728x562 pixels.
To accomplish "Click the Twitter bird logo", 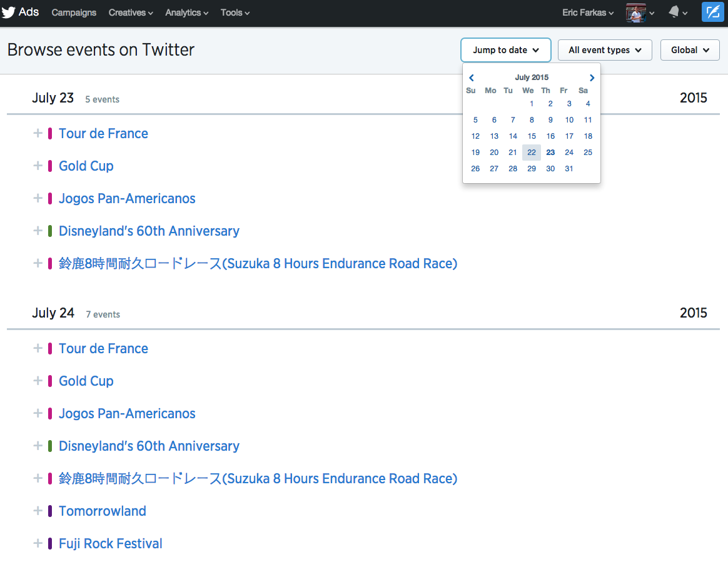I will [x=9, y=13].
